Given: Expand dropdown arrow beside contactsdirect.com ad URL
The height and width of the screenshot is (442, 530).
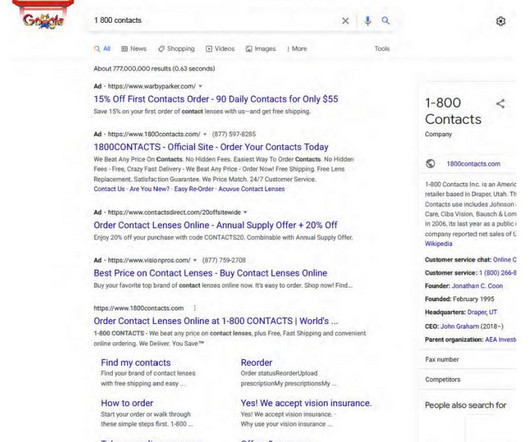Looking at the screenshot, I should tap(245, 212).
